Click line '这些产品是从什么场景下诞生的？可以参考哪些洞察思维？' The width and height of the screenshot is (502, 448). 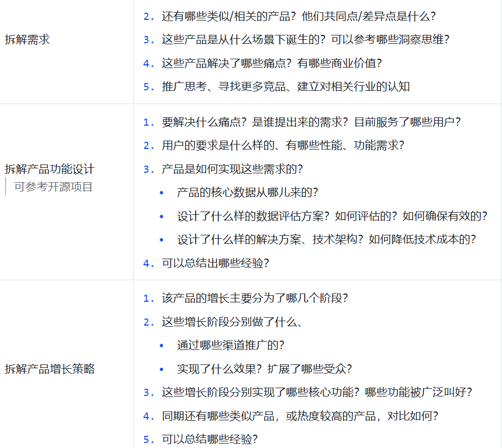pos(305,40)
